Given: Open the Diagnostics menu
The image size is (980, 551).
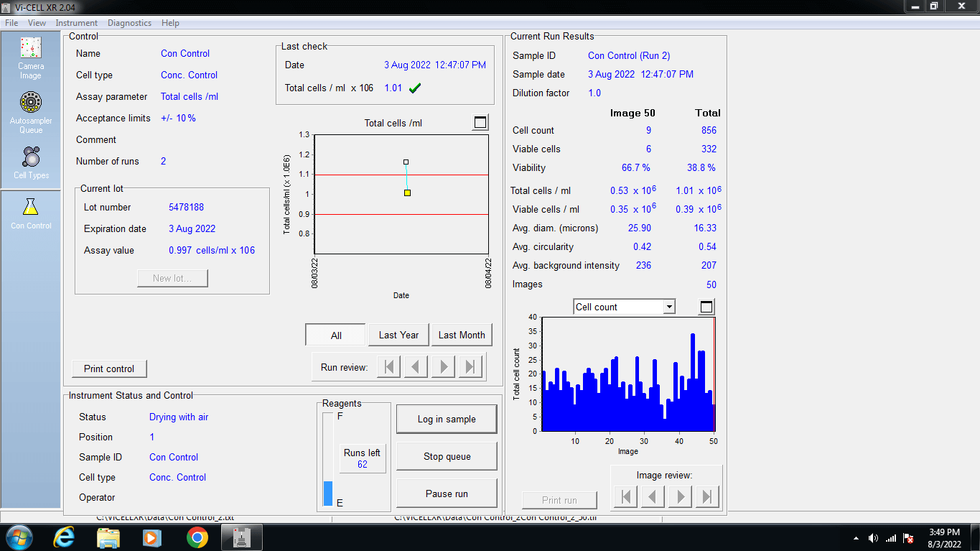Looking at the screenshot, I should point(129,22).
